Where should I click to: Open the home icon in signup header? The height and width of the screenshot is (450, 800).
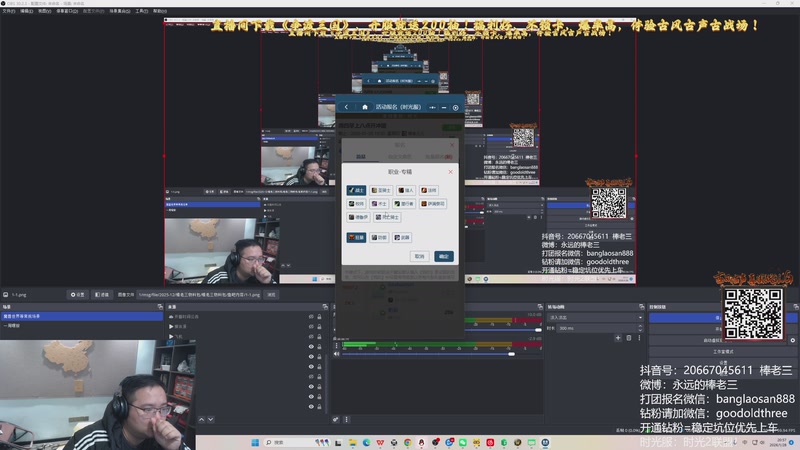click(365, 107)
